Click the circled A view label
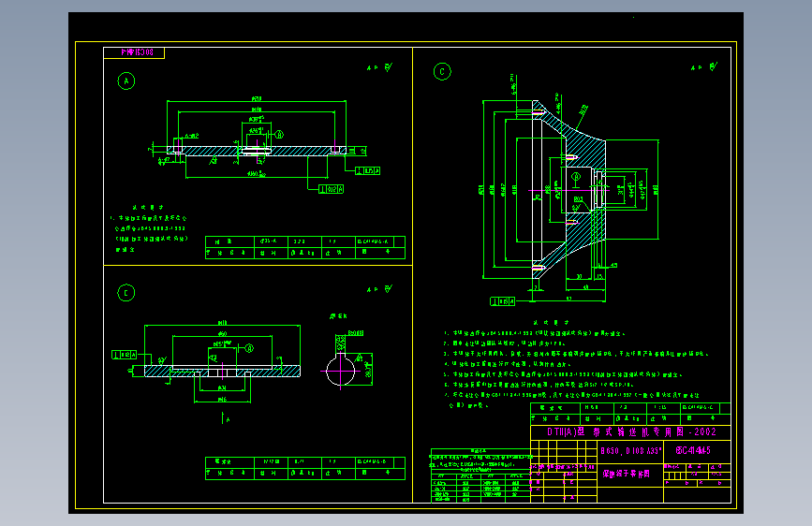 click(125, 81)
